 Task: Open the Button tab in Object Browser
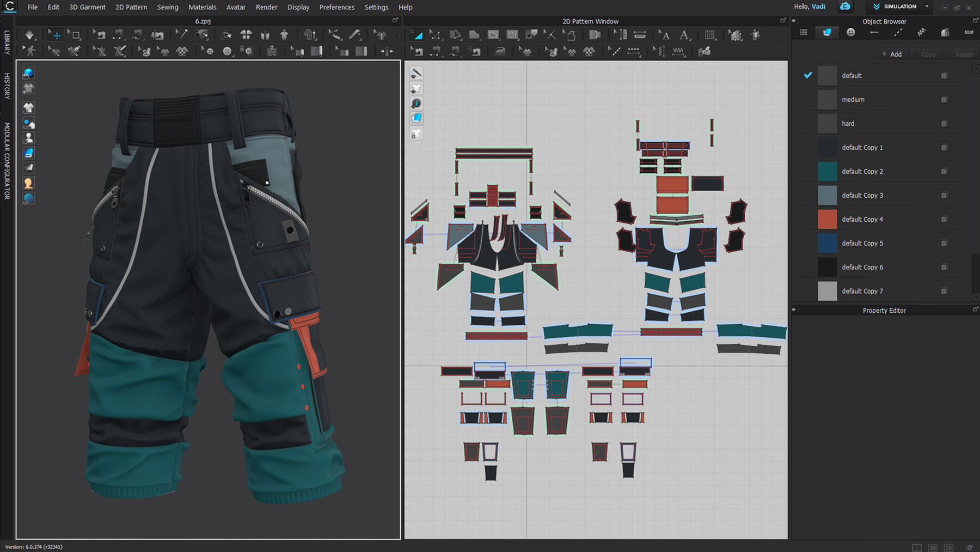tap(850, 32)
